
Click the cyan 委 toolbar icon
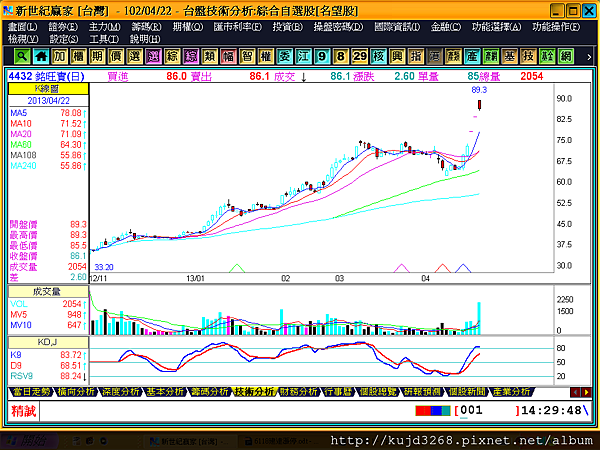click(x=284, y=57)
